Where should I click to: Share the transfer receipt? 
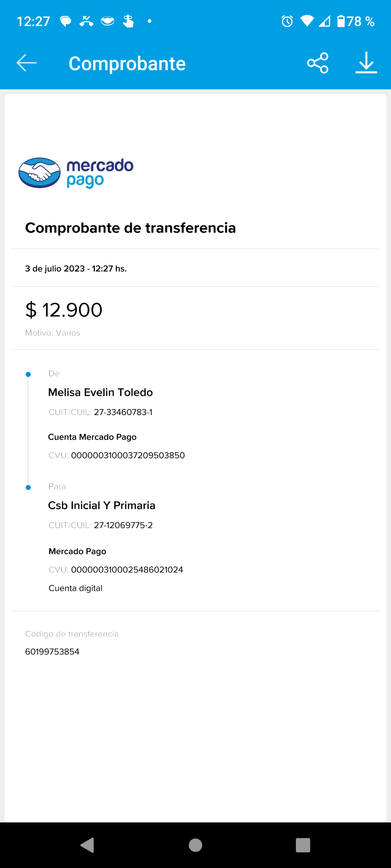tap(318, 63)
